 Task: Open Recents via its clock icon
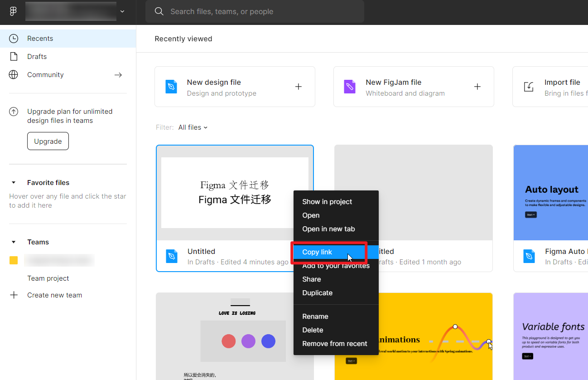click(x=14, y=38)
